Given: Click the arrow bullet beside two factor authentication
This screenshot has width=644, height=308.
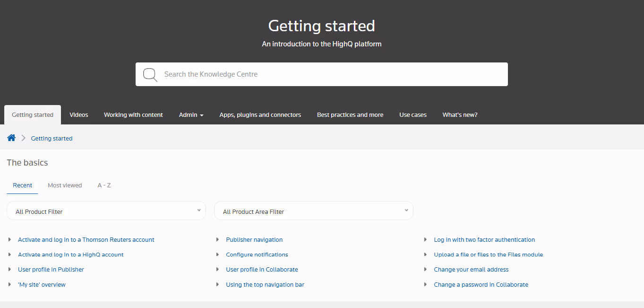Looking at the screenshot, I should (x=425, y=239).
